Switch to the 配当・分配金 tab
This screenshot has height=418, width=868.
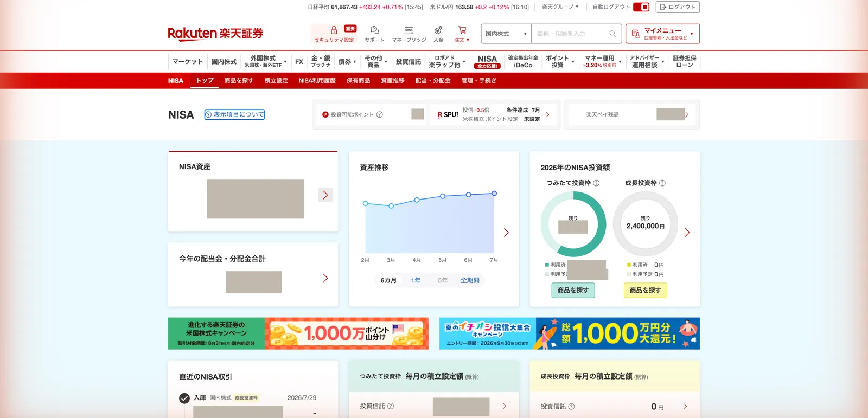pyautogui.click(x=433, y=81)
